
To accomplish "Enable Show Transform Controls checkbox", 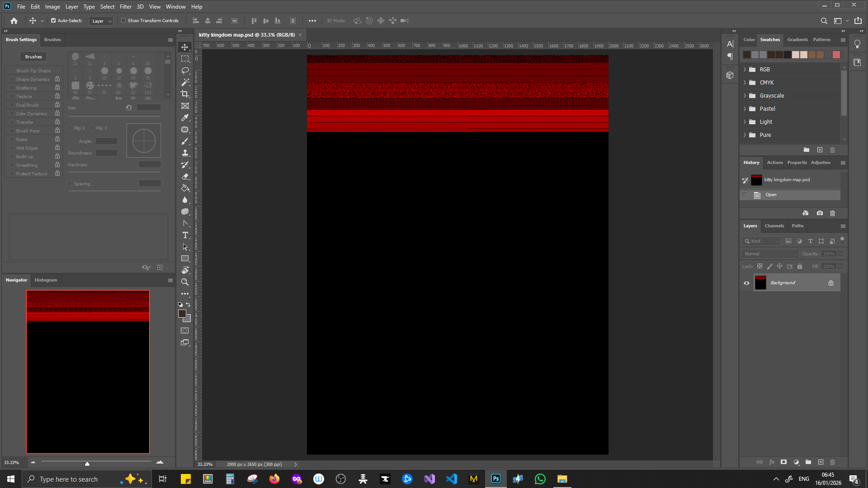I will click(x=123, y=21).
